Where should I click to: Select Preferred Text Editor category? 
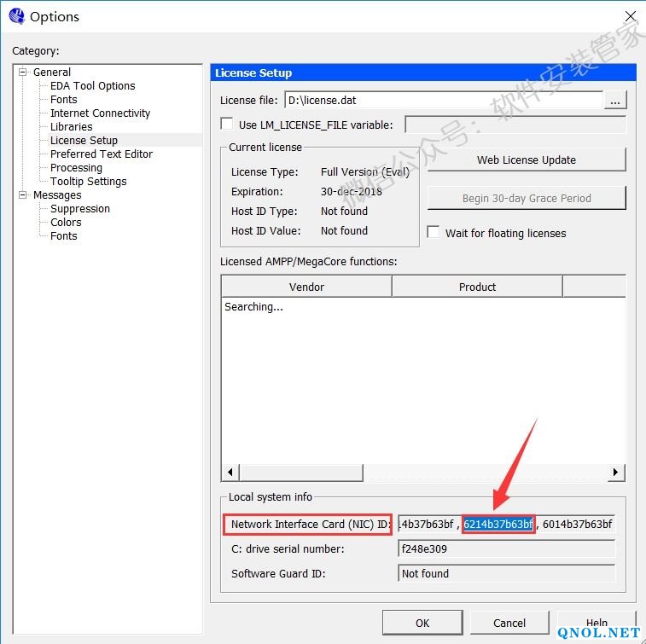tap(101, 154)
